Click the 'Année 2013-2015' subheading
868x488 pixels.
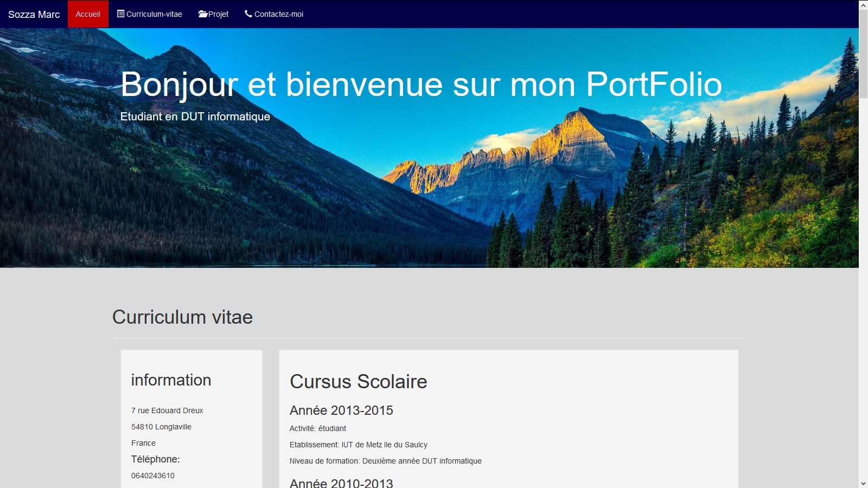(x=341, y=410)
